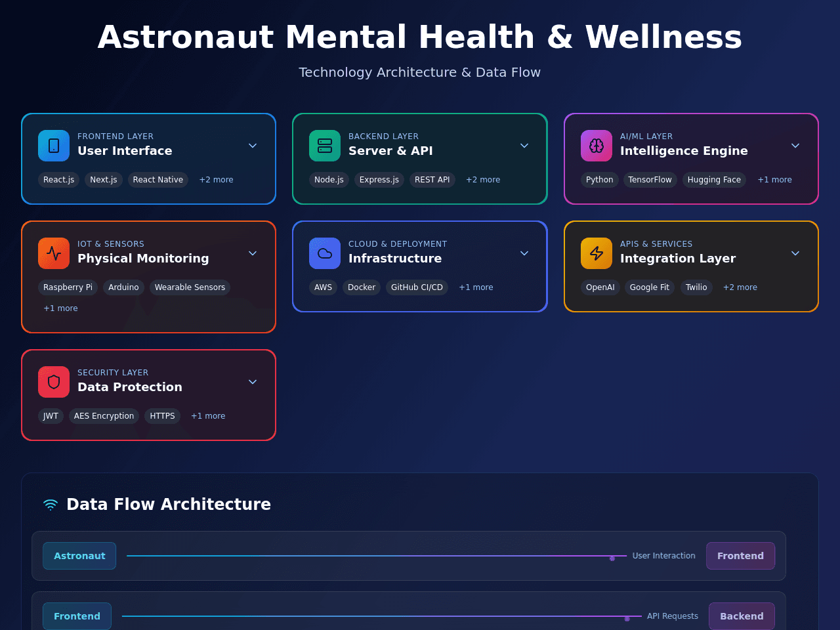Click the Raspberry Pi tag
This screenshot has height=630, width=840.
tap(68, 287)
